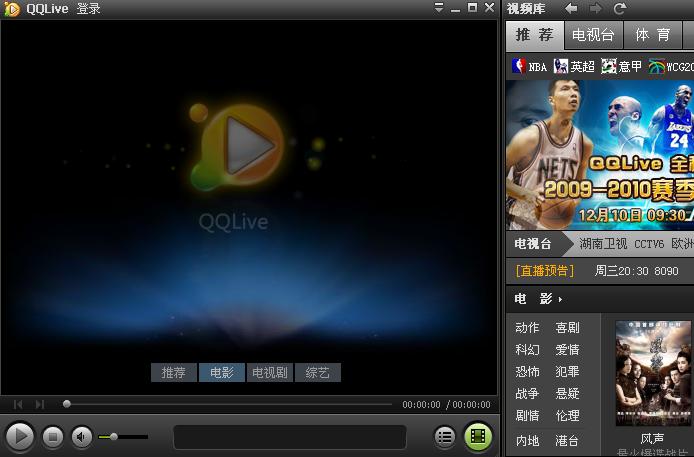Click the QQLive logo icon in title bar
Screen dimensions: 694x457
tap(12, 9)
